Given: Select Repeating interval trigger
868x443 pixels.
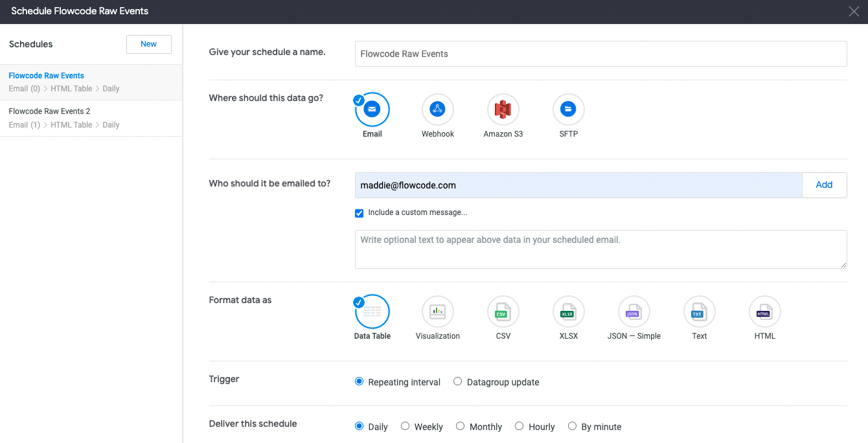Looking at the screenshot, I should [x=360, y=382].
